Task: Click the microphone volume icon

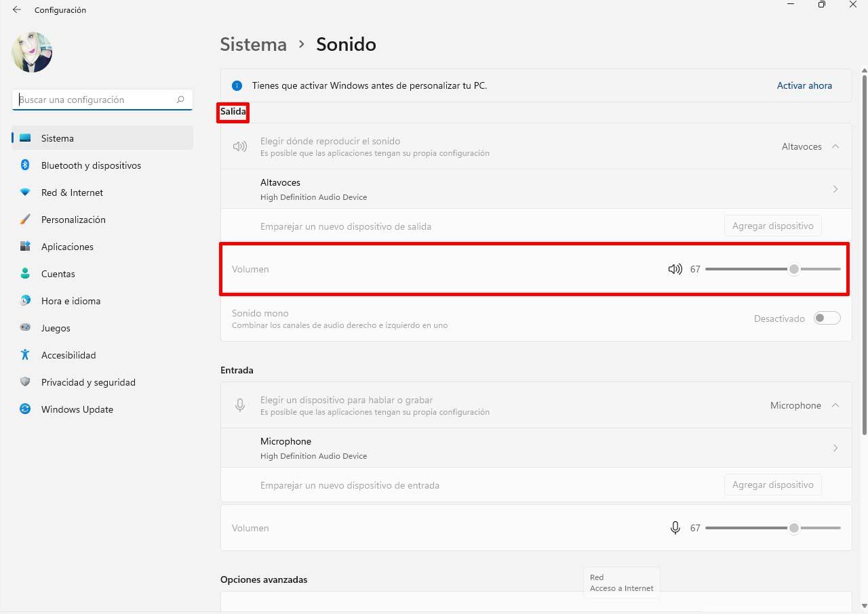Action: (x=675, y=528)
